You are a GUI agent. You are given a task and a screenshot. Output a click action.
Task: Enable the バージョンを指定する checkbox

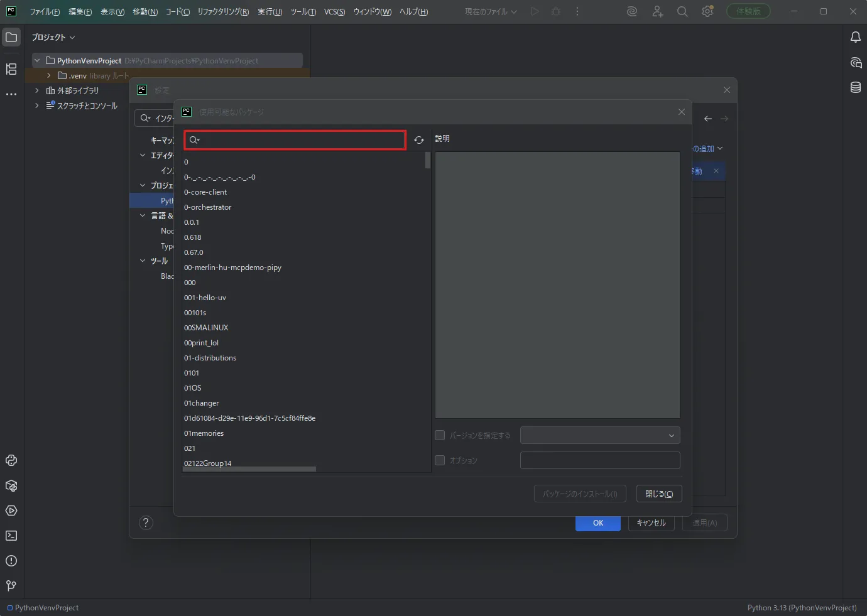coord(440,435)
